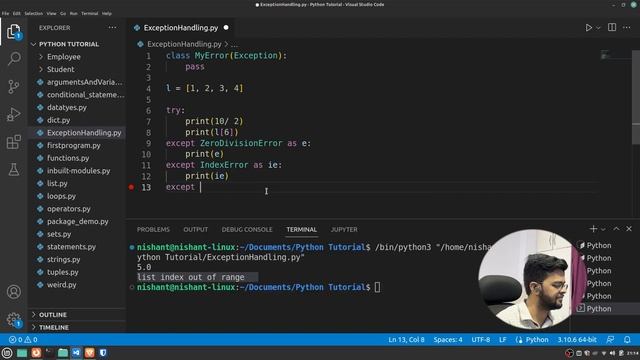Switch to the PROBLEMS panel tab

(x=153, y=229)
